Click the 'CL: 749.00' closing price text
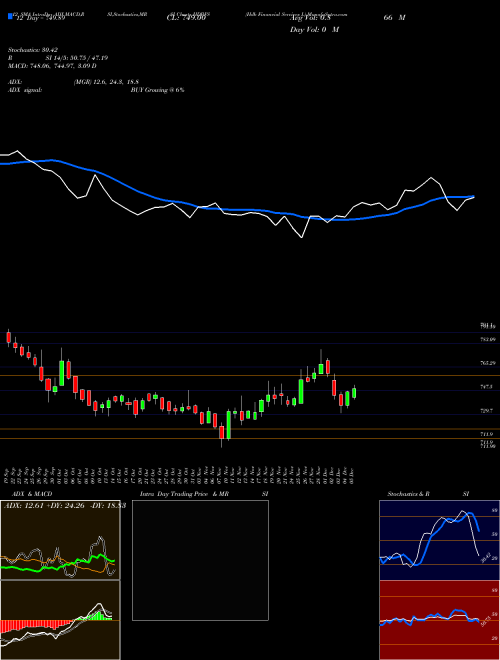This screenshot has height=660, width=500. (186, 18)
